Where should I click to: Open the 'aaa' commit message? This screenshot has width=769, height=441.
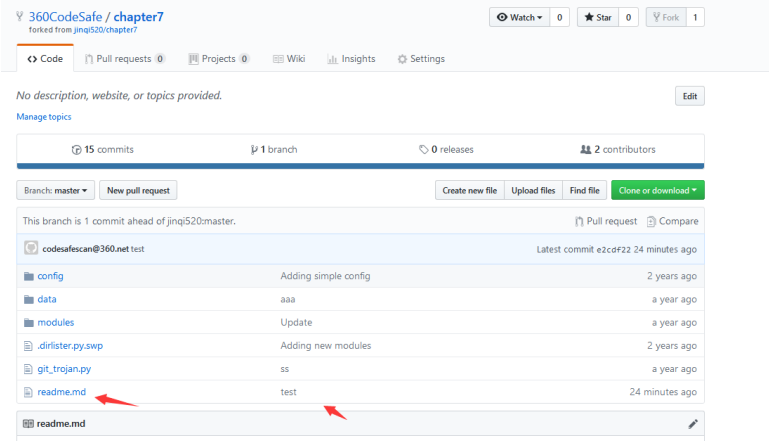[288, 299]
